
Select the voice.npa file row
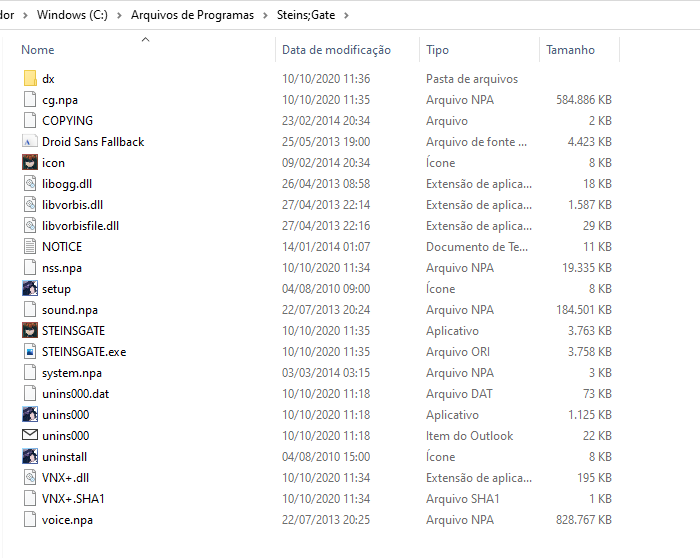click(317, 520)
